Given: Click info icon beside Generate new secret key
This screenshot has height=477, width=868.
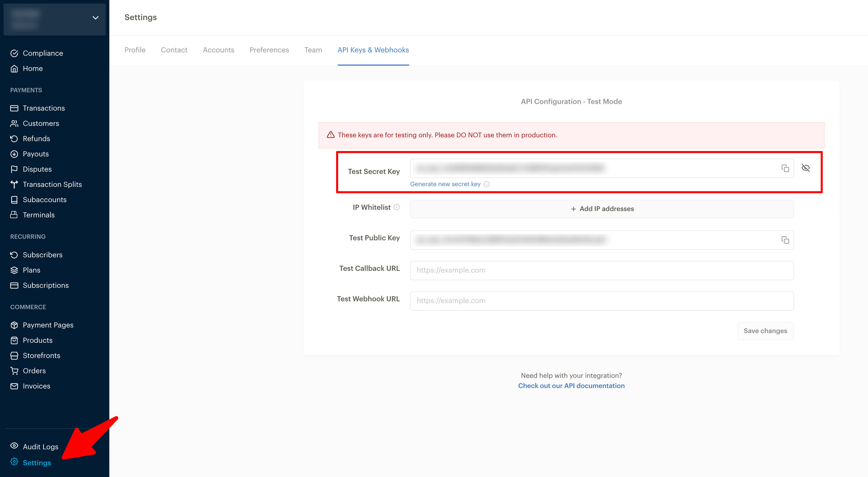Looking at the screenshot, I should click(x=487, y=184).
